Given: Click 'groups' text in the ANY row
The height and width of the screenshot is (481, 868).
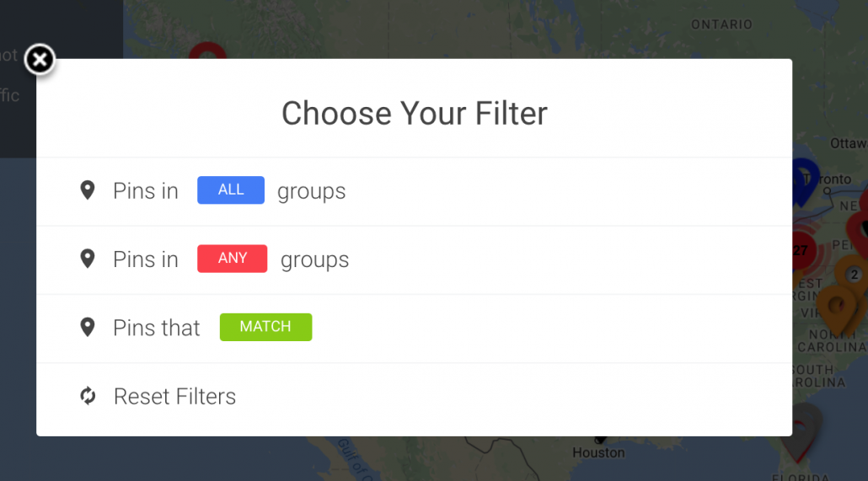Looking at the screenshot, I should coord(314,259).
